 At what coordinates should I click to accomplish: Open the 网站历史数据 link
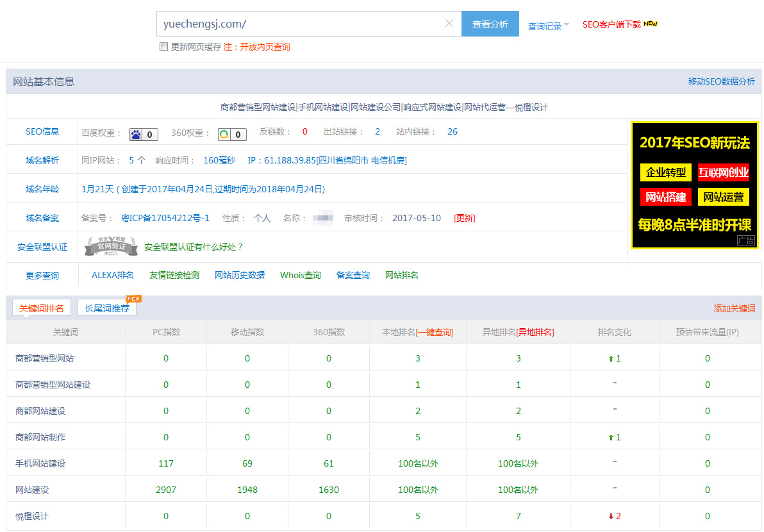pyautogui.click(x=240, y=275)
